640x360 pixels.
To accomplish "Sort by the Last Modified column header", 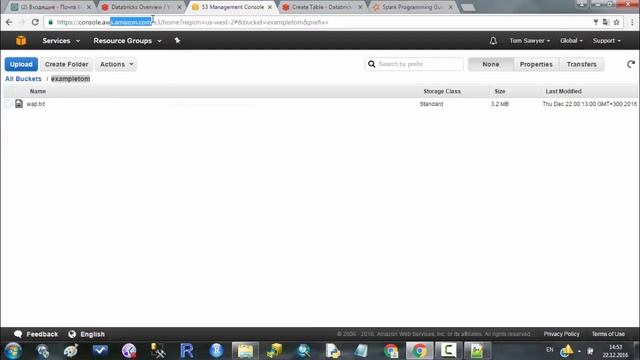I will 563,91.
